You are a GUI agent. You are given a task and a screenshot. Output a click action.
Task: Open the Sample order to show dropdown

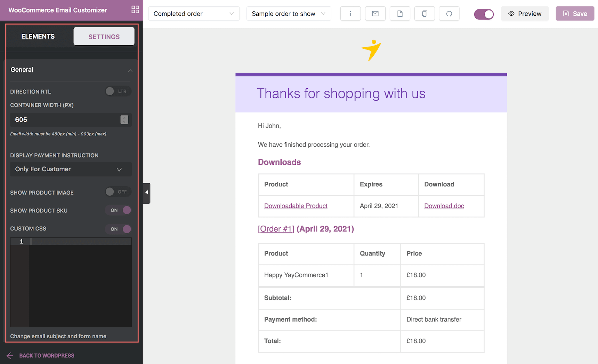(x=288, y=14)
